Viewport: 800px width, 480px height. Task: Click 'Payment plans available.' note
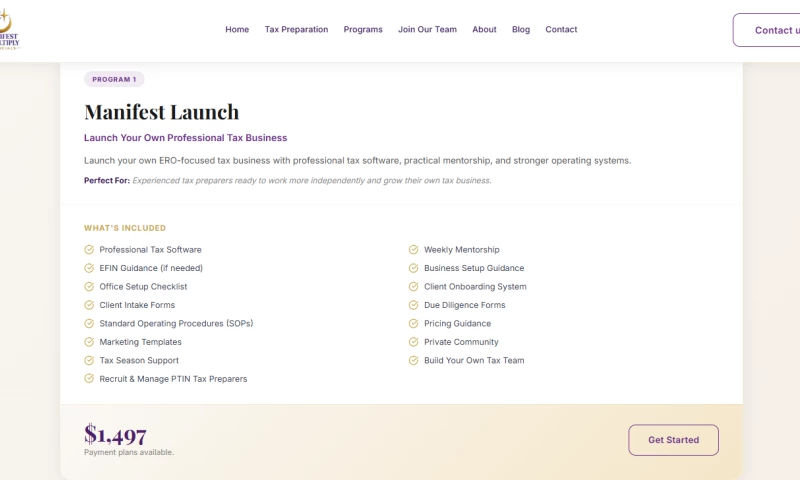(x=129, y=452)
